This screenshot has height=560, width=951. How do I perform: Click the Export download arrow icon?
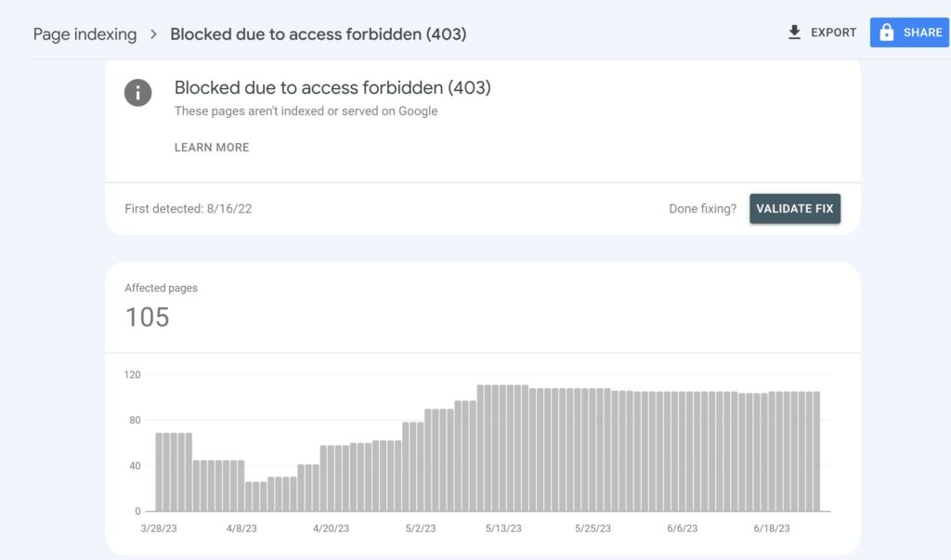point(794,33)
